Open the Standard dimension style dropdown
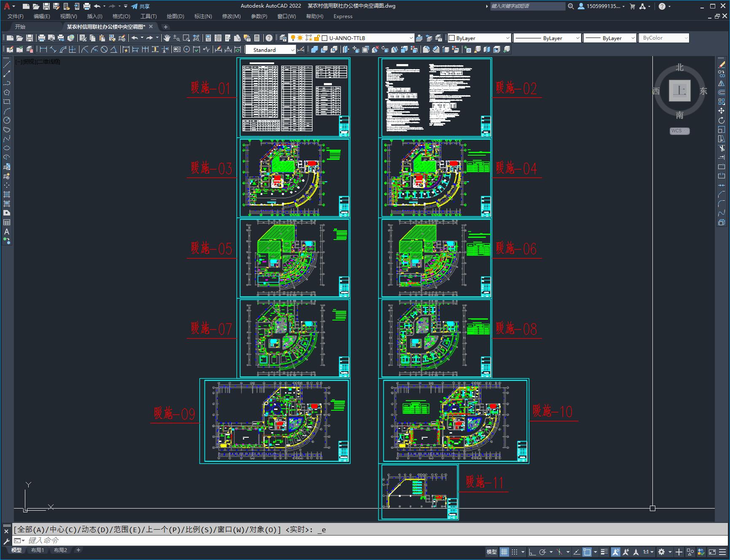This screenshot has width=730, height=560. pyautogui.click(x=270, y=50)
